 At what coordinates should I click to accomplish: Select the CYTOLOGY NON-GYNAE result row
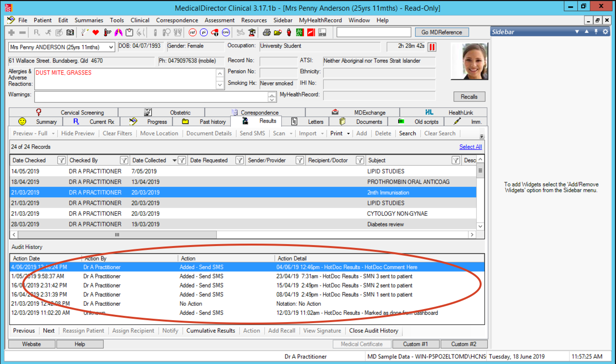tap(243, 213)
